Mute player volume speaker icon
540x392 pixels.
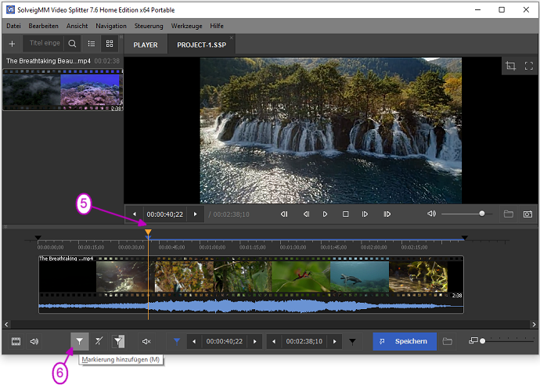coord(431,214)
